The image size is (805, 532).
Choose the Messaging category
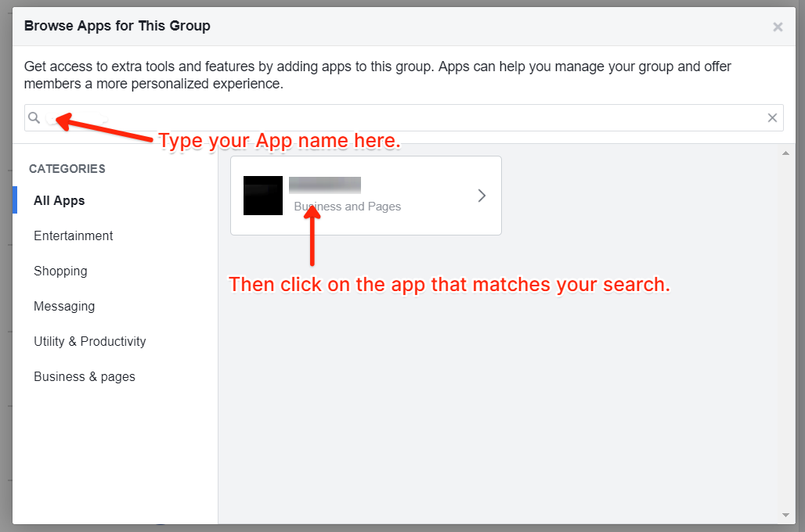[64, 306]
